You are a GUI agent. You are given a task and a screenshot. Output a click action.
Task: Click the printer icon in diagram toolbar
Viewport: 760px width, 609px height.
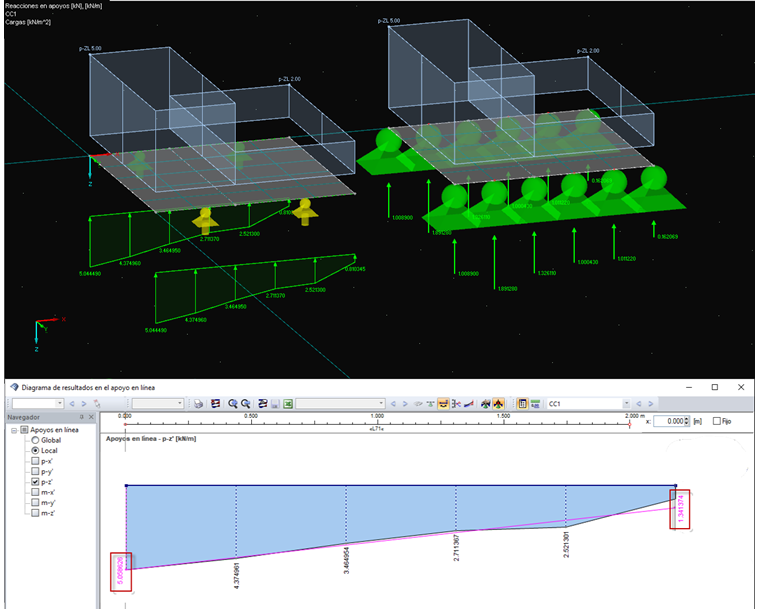pyautogui.click(x=198, y=404)
